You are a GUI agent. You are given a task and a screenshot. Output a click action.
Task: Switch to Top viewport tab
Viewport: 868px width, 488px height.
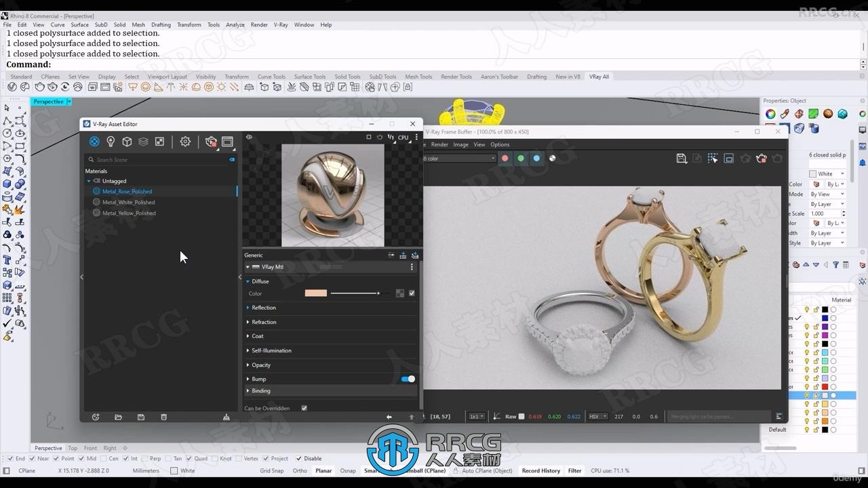73,448
